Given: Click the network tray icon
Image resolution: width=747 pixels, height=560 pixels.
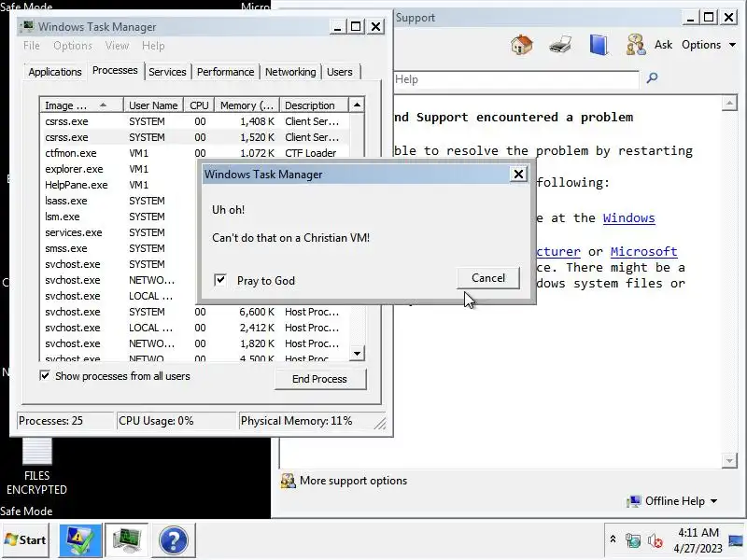Looking at the screenshot, I should (633, 540).
